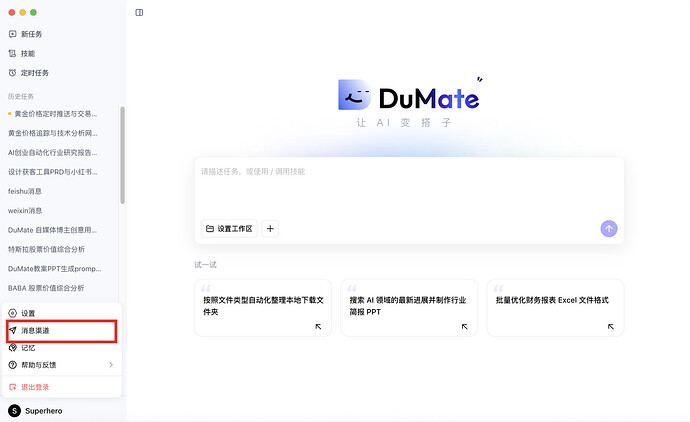Image resolution: width=690 pixels, height=422 pixels.
Task: Open history task 特斯拉股票价值综合分析
Action: 46,249
